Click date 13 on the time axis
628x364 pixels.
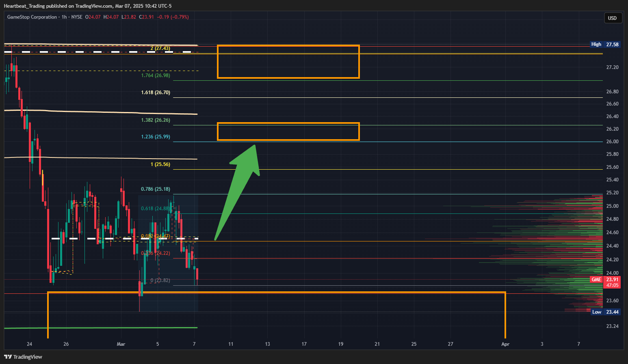267,344
